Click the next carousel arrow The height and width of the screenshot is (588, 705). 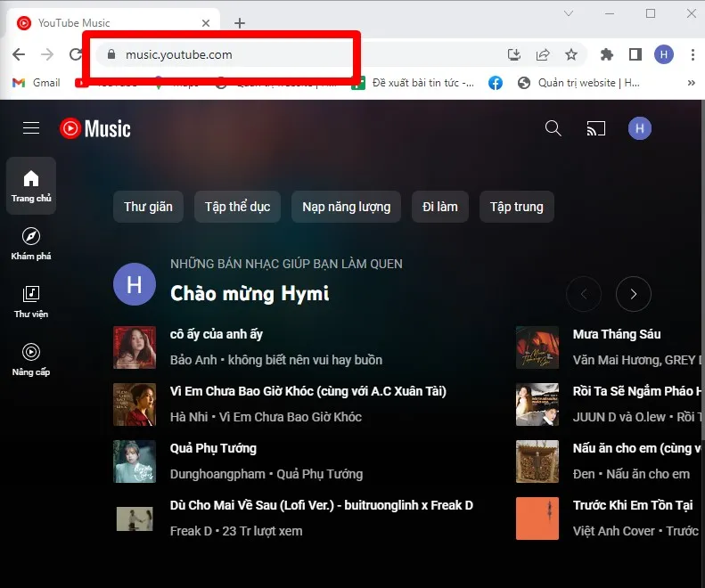(x=633, y=294)
